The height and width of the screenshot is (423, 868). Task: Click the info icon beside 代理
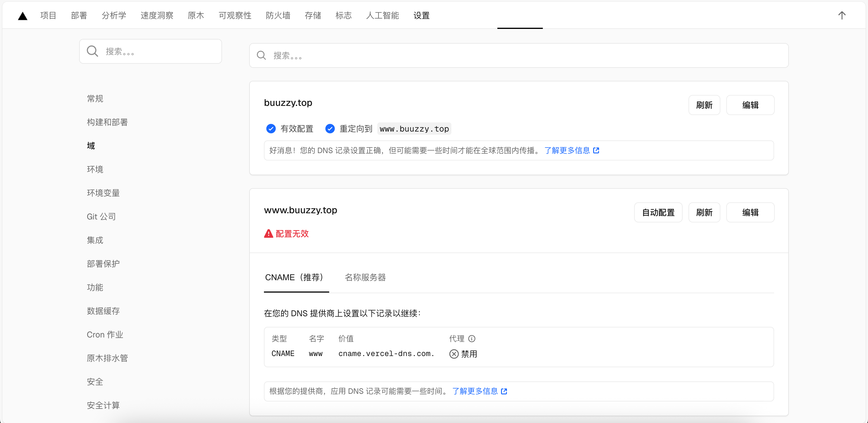point(472,338)
